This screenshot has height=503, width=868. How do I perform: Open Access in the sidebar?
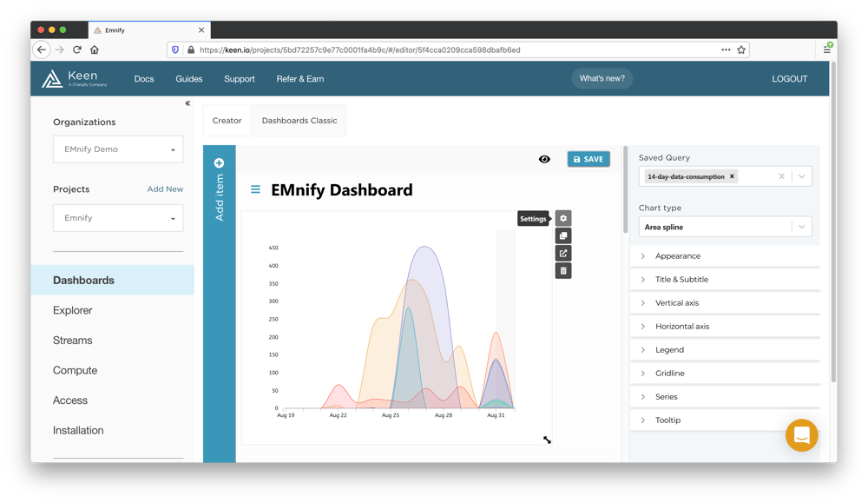pyautogui.click(x=70, y=400)
